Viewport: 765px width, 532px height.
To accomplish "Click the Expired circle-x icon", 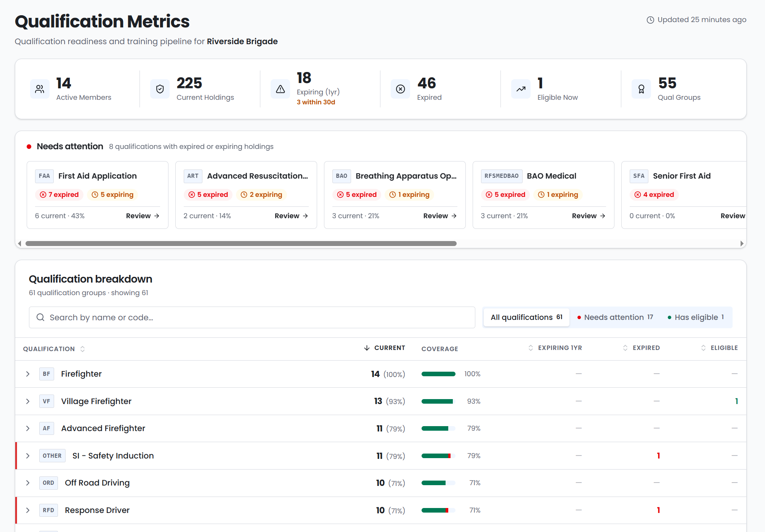I will tap(401, 89).
